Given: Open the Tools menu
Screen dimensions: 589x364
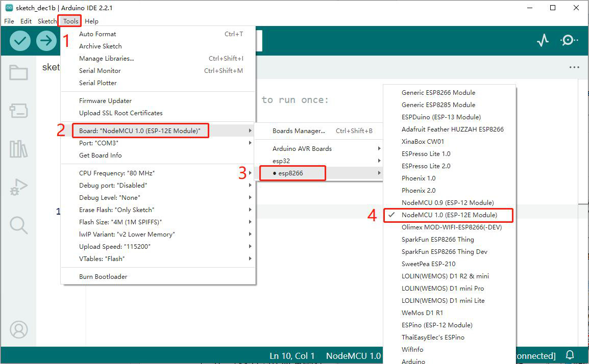Looking at the screenshot, I should 70,21.
